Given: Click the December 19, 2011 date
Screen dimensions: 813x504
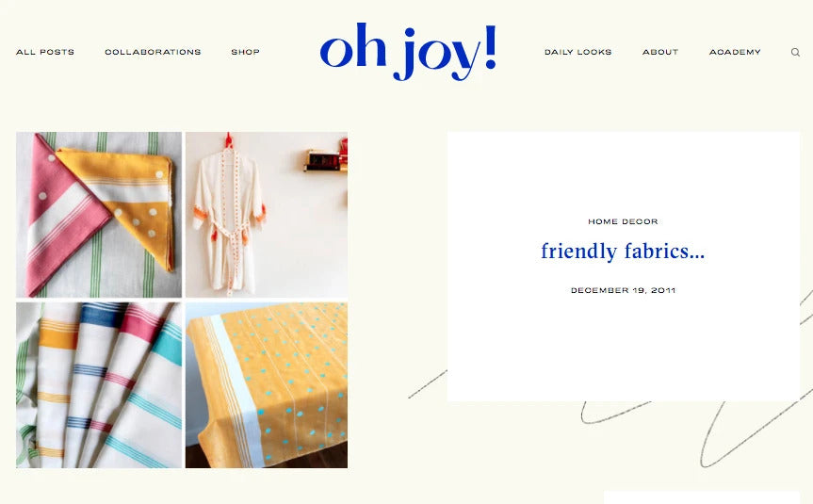Looking at the screenshot, I should pos(624,290).
